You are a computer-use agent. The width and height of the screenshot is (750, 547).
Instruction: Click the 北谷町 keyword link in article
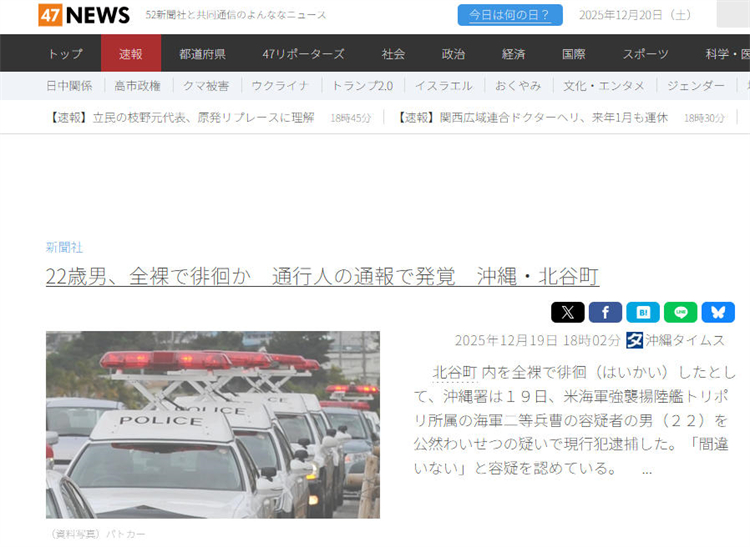pyautogui.click(x=455, y=372)
